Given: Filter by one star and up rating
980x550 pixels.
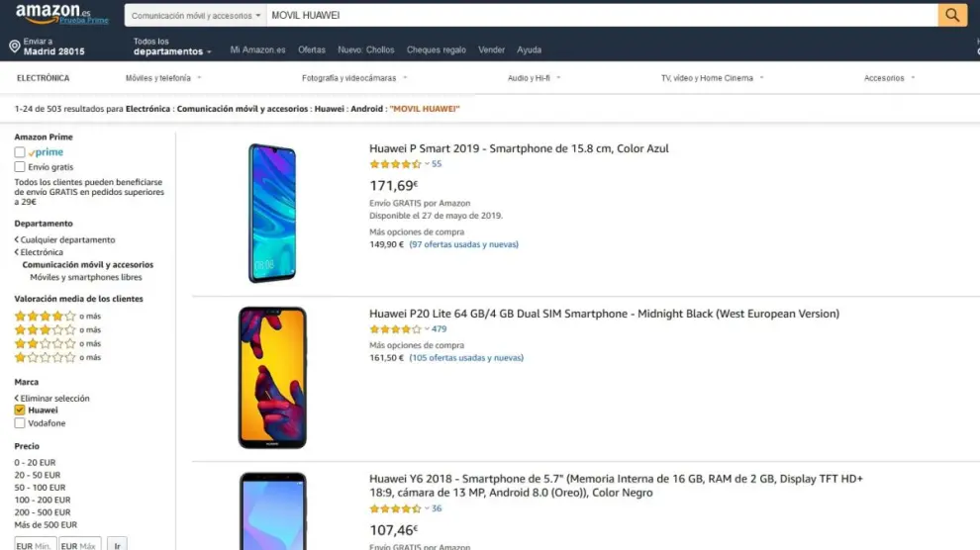Looking at the screenshot, I should (45, 358).
